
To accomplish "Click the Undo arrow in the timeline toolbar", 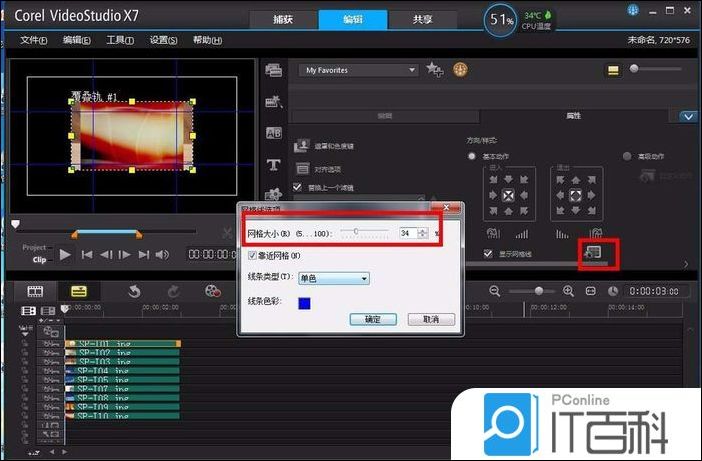I will click(134, 291).
